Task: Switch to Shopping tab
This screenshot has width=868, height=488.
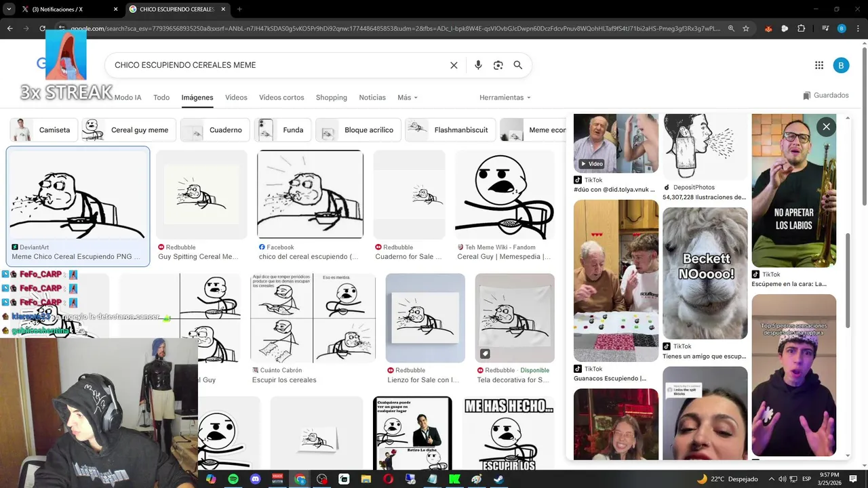Action: click(332, 98)
